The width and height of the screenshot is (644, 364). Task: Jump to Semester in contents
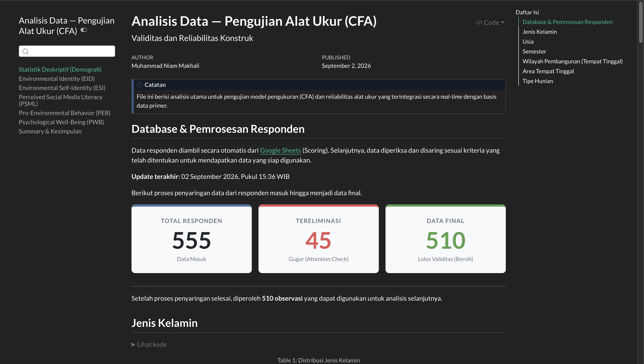point(534,51)
